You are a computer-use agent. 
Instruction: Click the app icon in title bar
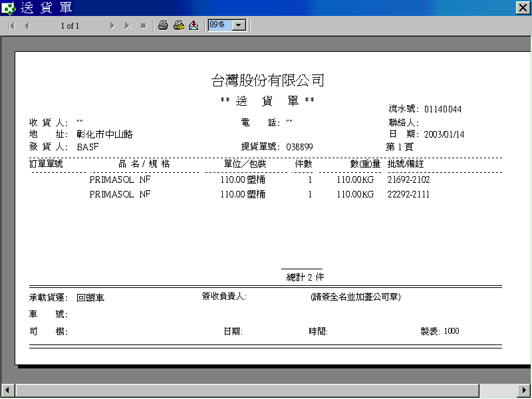(x=8, y=8)
